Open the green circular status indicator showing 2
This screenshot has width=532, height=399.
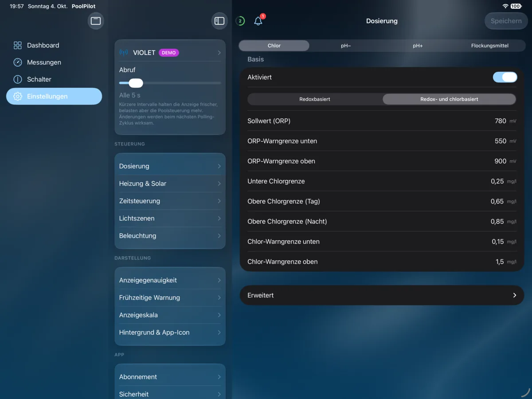coord(240,21)
